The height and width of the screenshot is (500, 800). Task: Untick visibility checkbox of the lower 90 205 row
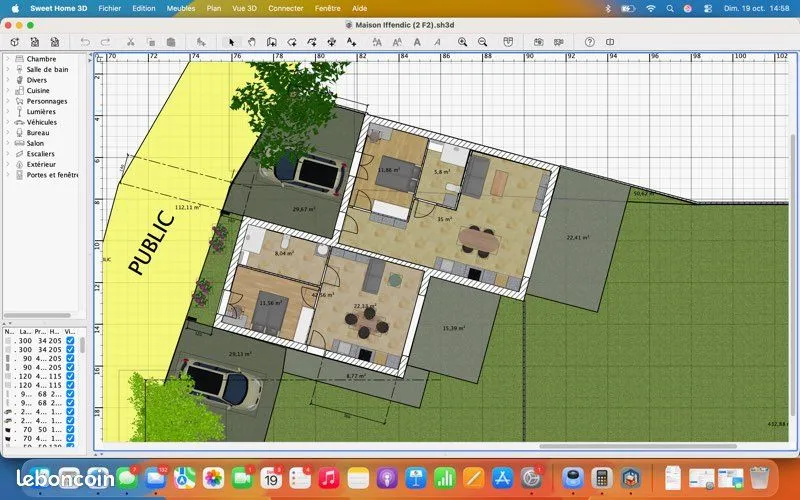[70, 367]
